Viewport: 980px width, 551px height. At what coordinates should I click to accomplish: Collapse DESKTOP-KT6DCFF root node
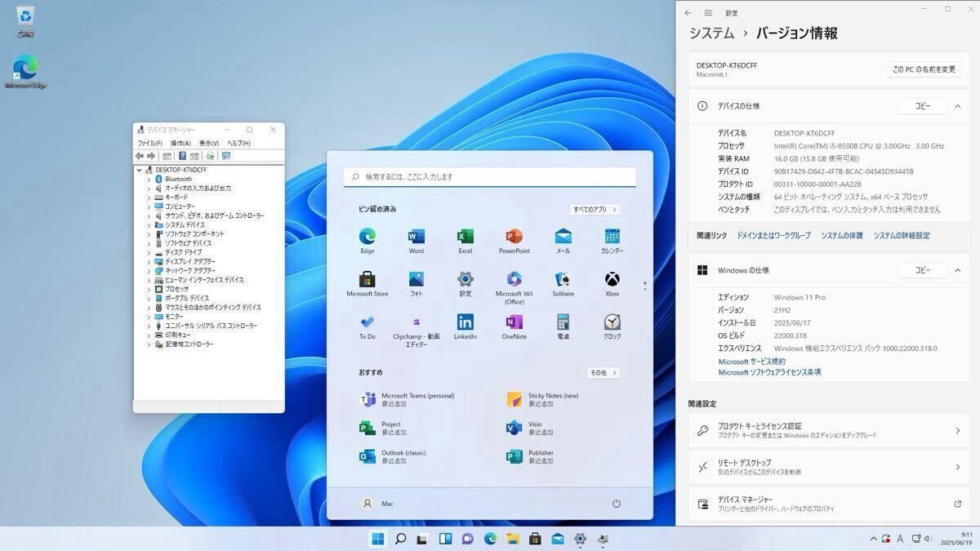click(139, 170)
